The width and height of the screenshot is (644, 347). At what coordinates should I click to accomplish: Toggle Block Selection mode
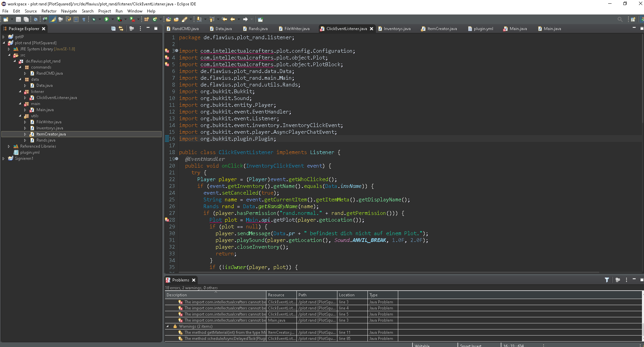(x=76, y=19)
